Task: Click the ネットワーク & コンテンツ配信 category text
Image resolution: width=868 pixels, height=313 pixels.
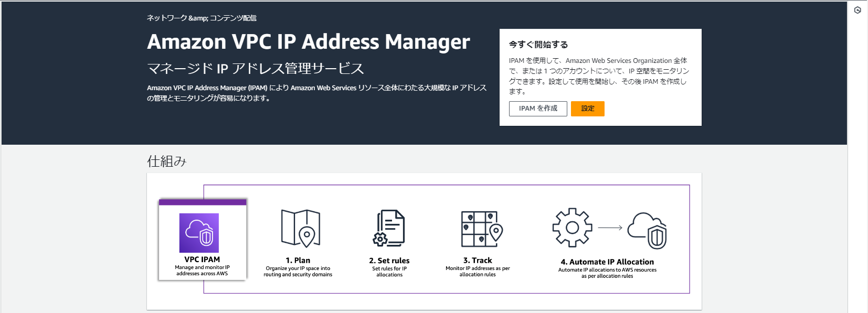Action: [202, 18]
